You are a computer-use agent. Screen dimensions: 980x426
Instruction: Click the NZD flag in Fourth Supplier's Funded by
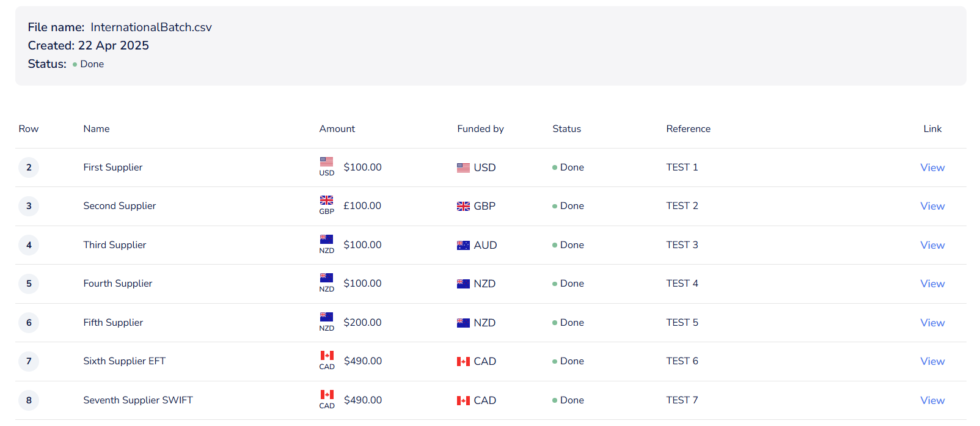pyautogui.click(x=464, y=284)
